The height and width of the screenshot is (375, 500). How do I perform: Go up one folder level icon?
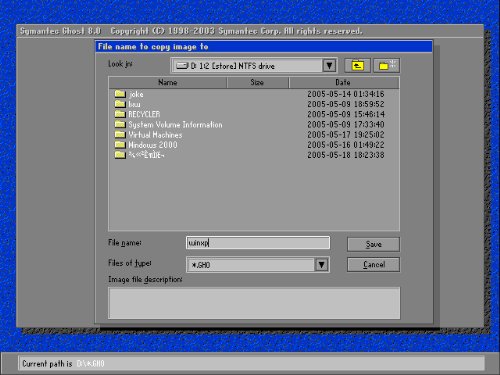pos(357,65)
